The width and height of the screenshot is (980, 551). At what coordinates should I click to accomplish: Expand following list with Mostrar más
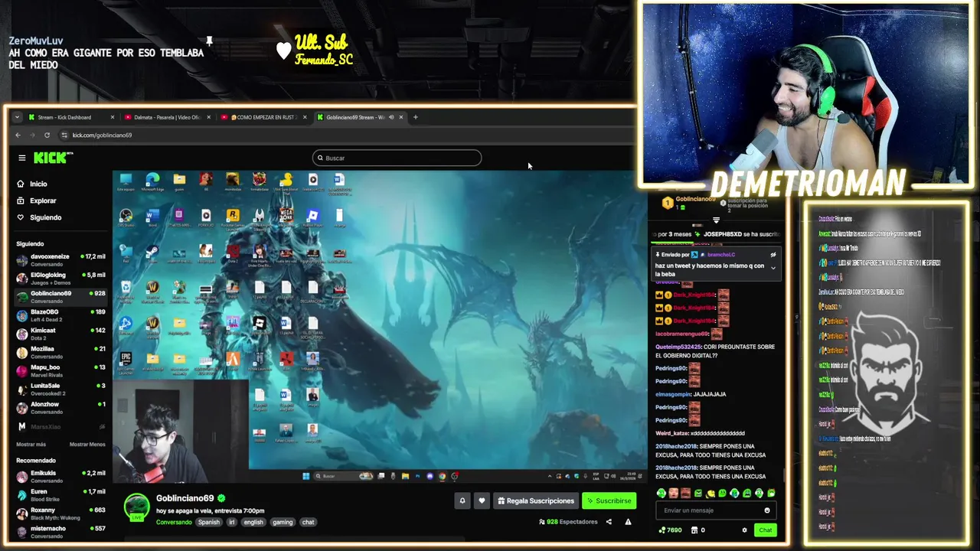coord(31,444)
